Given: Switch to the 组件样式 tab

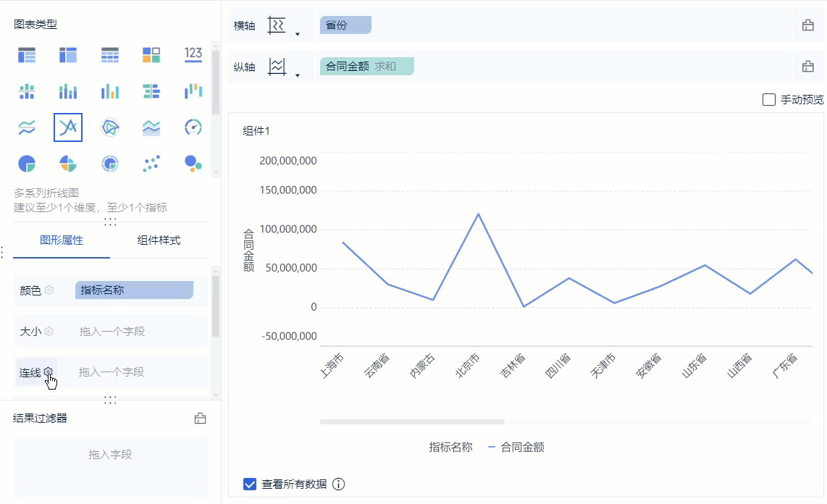Looking at the screenshot, I should (159, 240).
